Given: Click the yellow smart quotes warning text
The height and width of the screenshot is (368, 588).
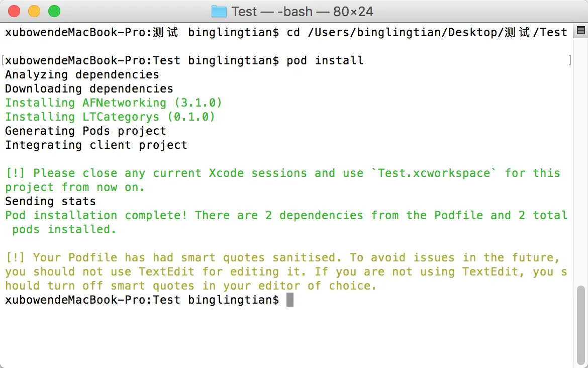Looking at the screenshot, I should [x=286, y=271].
